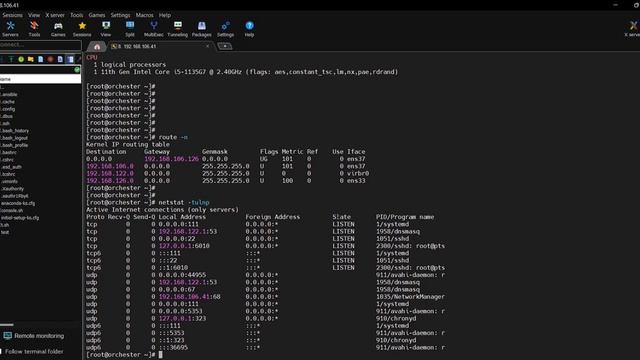The image size is (640, 360).
Task: Click the quick connect search field
Action: tap(40, 44)
